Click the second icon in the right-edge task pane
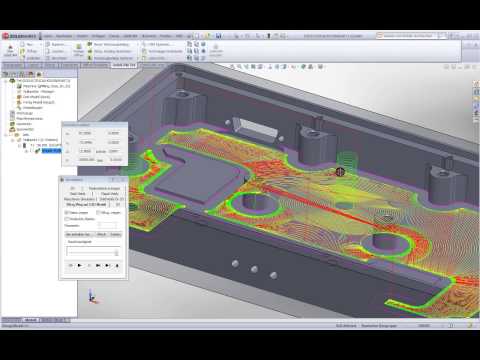Screen dimensions: 480x360 (476, 91)
